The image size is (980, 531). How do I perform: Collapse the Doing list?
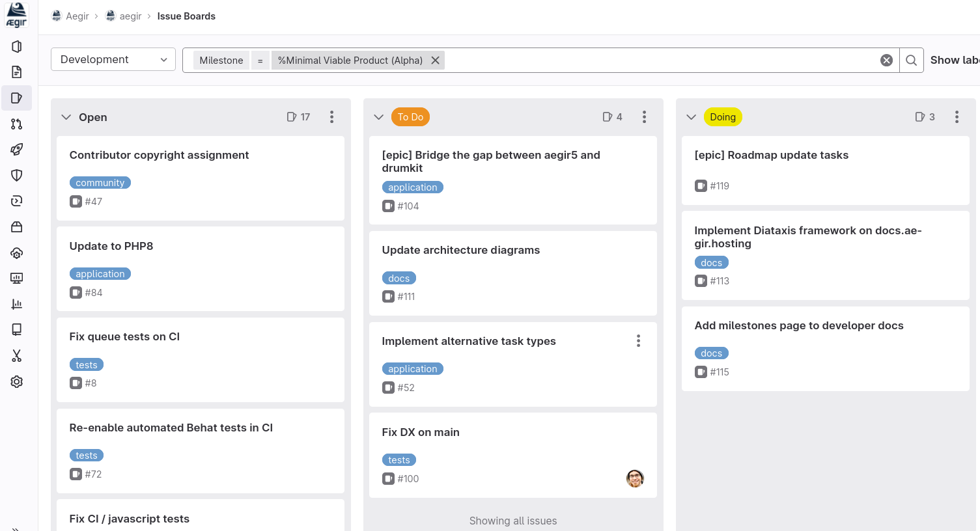691,117
